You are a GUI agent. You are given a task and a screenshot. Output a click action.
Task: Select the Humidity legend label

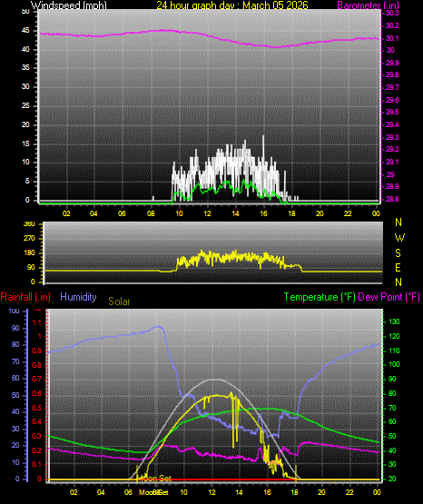pos(78,297)
